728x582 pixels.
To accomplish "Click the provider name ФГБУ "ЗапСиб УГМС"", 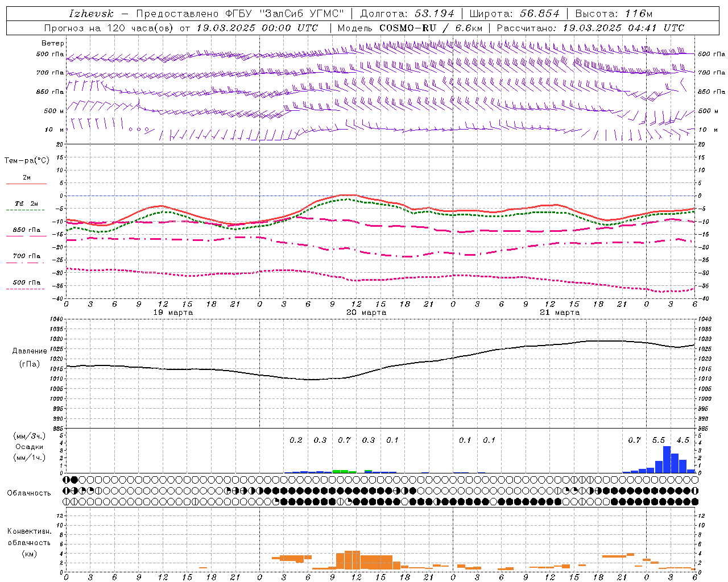I will [x=286, y=14].
